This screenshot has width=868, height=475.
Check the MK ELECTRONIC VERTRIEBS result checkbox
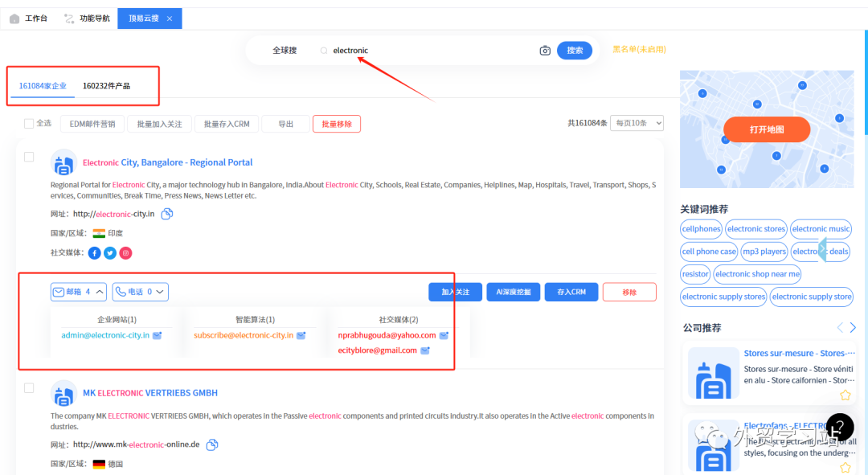point(29,388)
